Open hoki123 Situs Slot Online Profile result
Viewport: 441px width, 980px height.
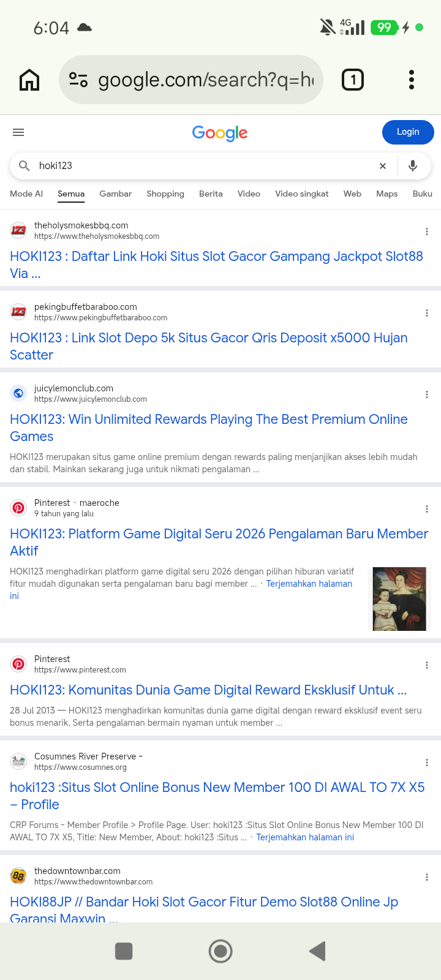(x=217, y=796)
